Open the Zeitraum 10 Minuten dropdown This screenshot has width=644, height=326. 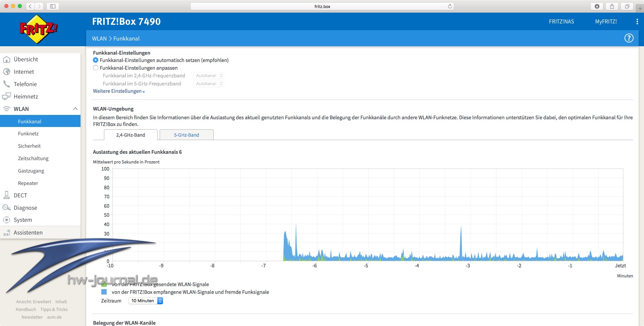(146, 301)
